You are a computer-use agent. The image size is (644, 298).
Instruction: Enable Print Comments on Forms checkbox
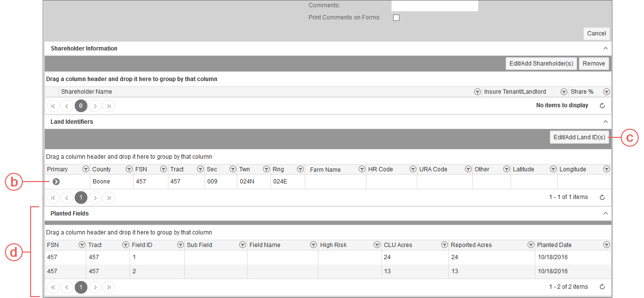click(x=396, y=17)
